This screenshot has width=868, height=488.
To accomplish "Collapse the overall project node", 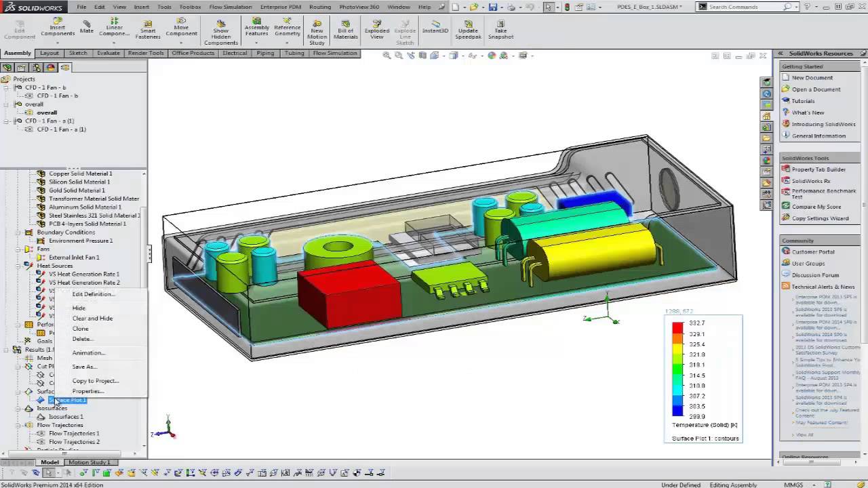I will 6,104.
